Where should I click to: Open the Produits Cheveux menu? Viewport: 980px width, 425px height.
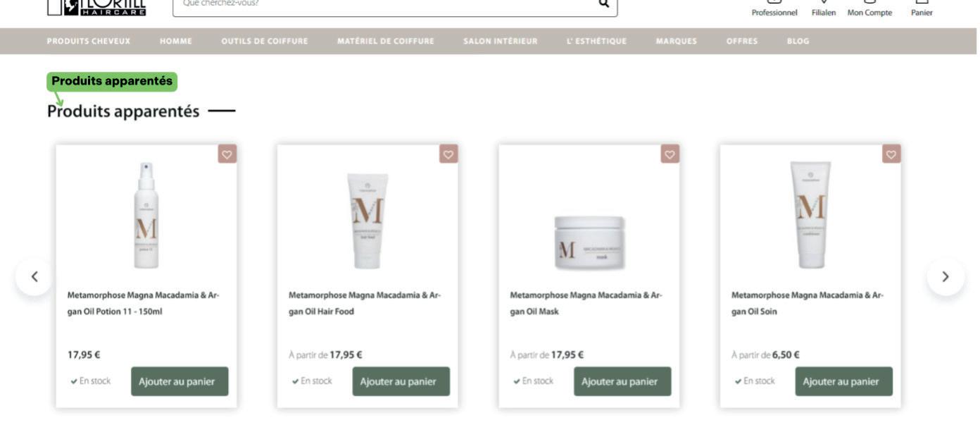point(89,41)
